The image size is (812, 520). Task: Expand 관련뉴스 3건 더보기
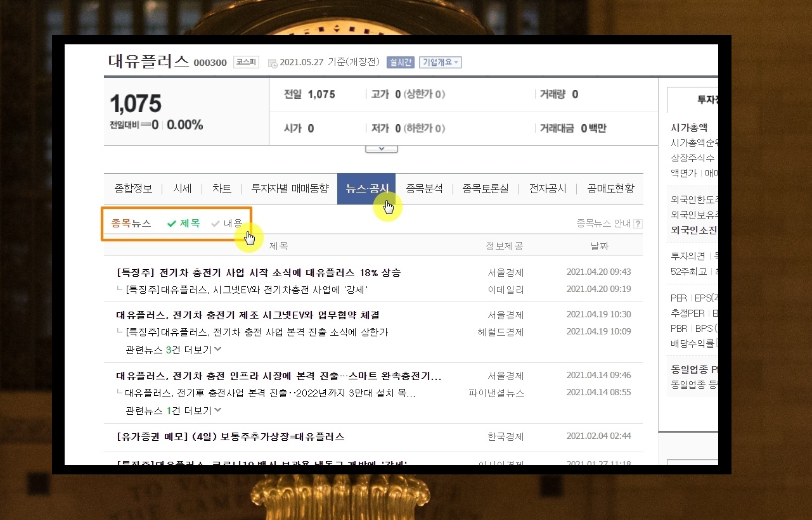click(174, 349)
